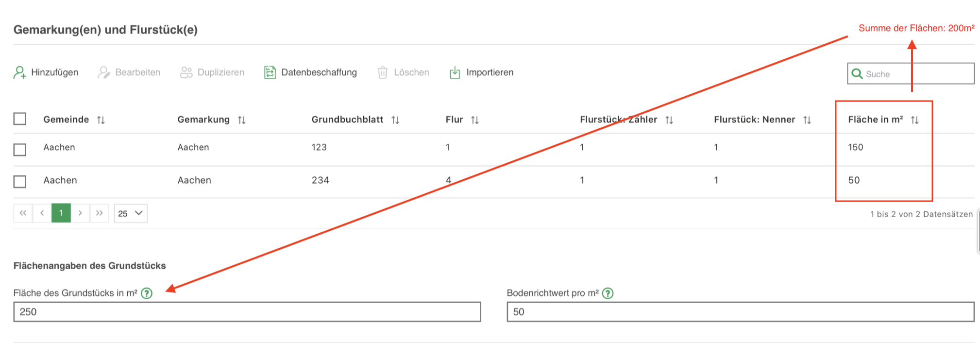The width and height of the screenshot is (980, 343).
Task: Sort table by Fläche in m² column
Action: pyautogui.click(x=915, y=120)
